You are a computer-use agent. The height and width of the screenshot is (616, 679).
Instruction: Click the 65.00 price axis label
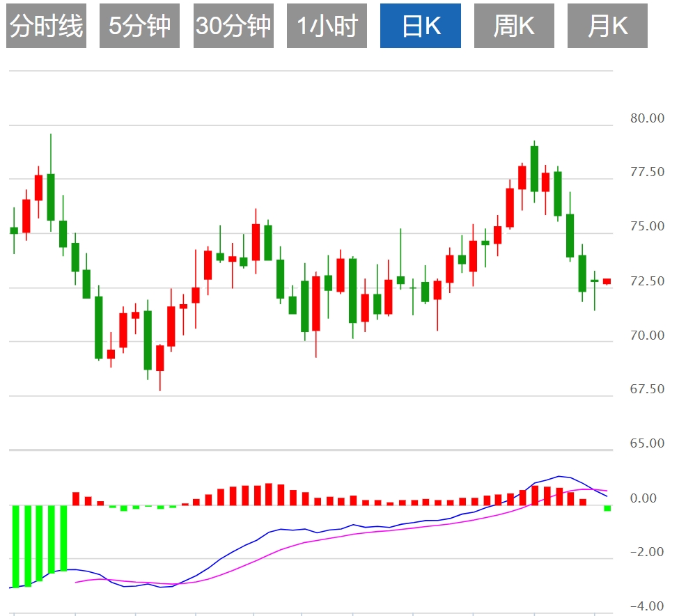pyautogui.click(x=647, y=443)
